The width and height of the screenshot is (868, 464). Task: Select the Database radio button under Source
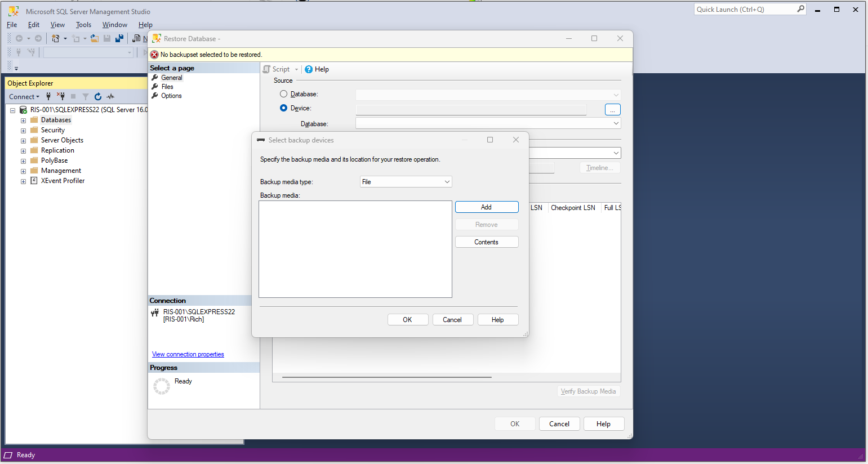click(x=284, y=94)
